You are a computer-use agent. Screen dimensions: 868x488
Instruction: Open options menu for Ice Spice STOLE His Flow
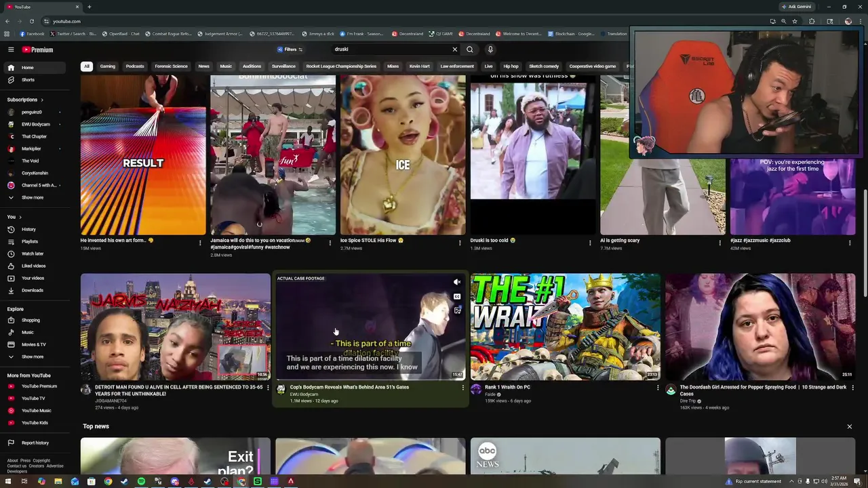pos(460,243)
